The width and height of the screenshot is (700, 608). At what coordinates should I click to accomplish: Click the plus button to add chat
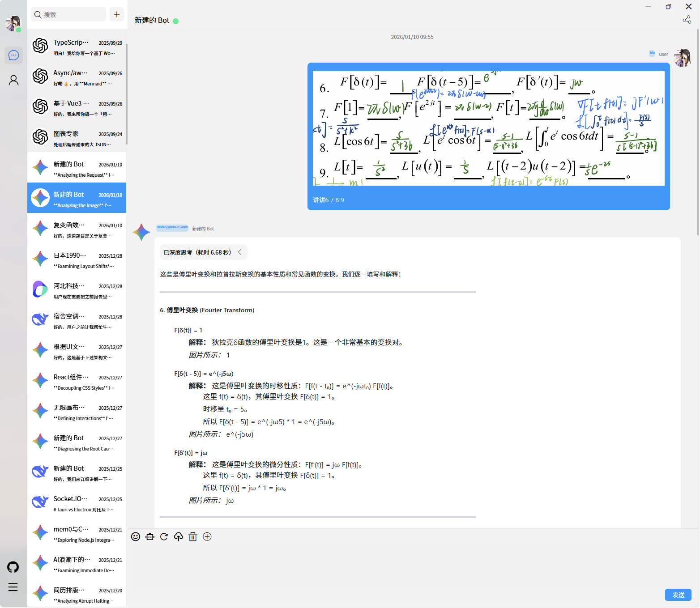(117, 14)
